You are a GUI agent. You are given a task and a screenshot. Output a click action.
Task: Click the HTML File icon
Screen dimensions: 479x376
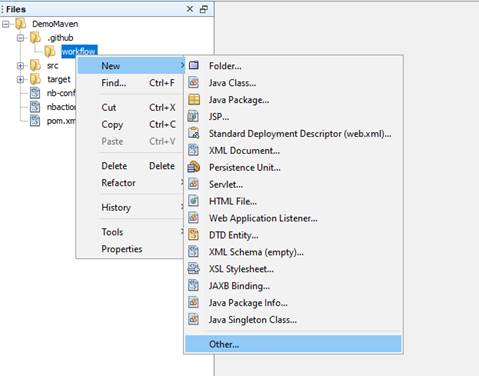[194, 201]
